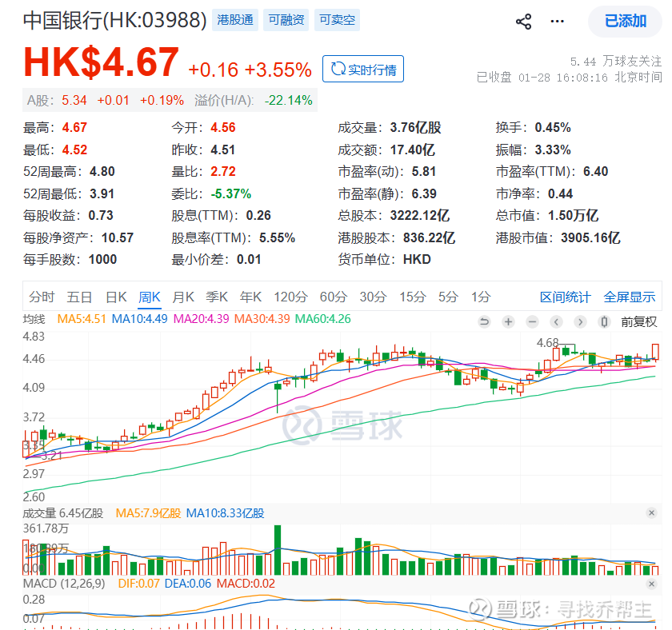Toggle the 已添加 watchlist button
Screen dimensions: 672x630
coord(626,21)
